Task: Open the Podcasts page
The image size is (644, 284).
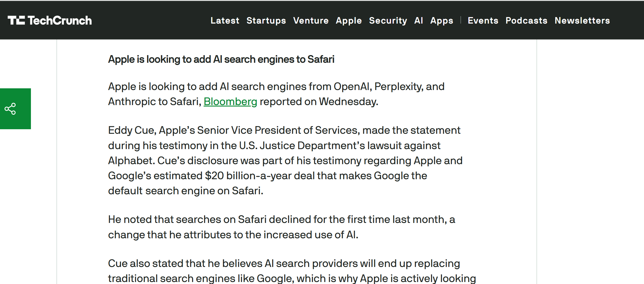Action: [526, 20]
